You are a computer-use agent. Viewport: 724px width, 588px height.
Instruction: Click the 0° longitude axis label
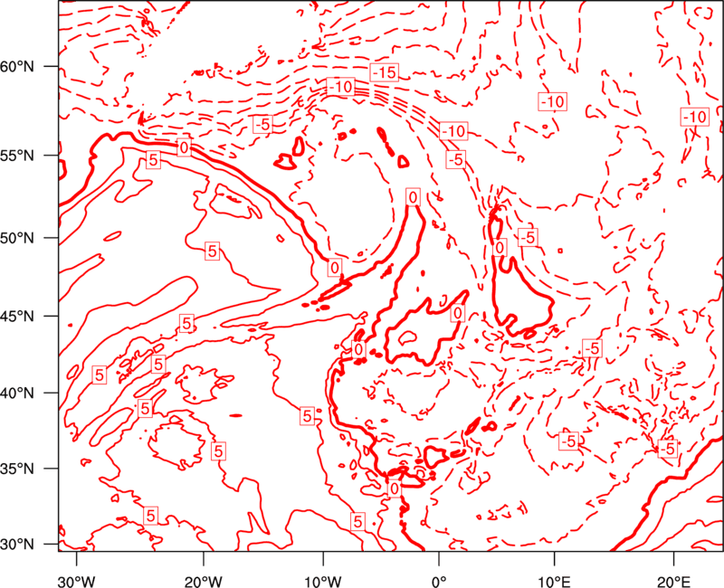pyautogui.click(x=439, y=581)
